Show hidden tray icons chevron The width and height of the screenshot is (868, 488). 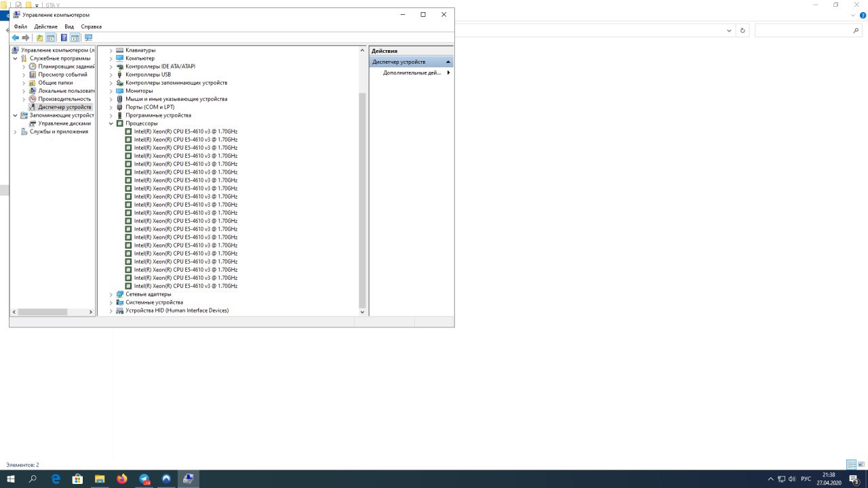tap(770, 479)
